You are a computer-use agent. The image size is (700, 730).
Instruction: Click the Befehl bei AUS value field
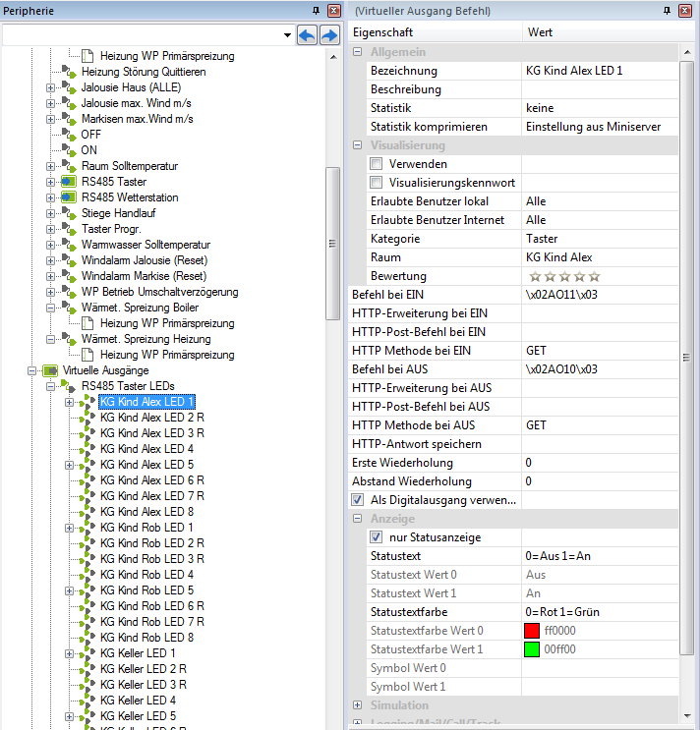(600, 369)
